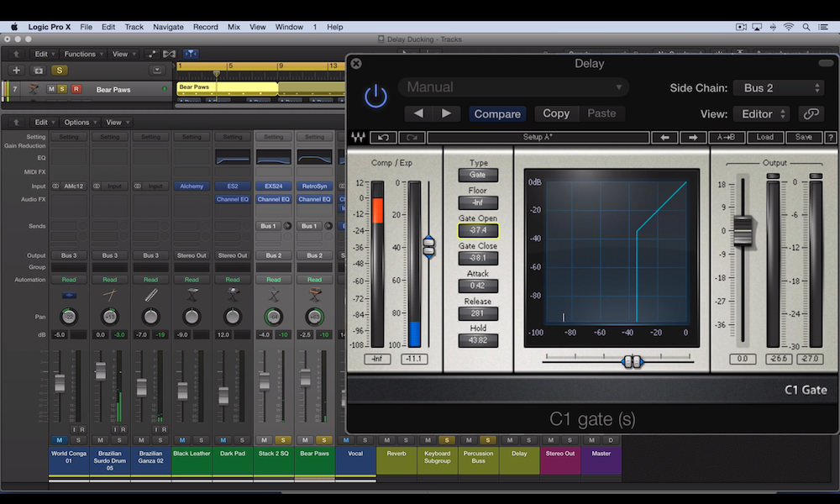The width and height of the screenshot is (840, 504).
Task: Open the Functions menu in Tracks toolbar
Action: [83, 54]
